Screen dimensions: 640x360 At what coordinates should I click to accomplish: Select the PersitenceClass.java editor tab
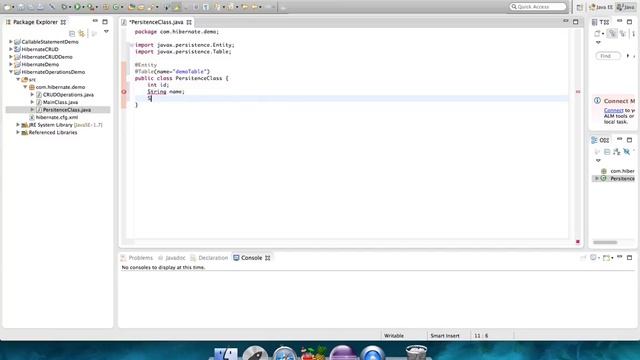click(x=156, y=22)
